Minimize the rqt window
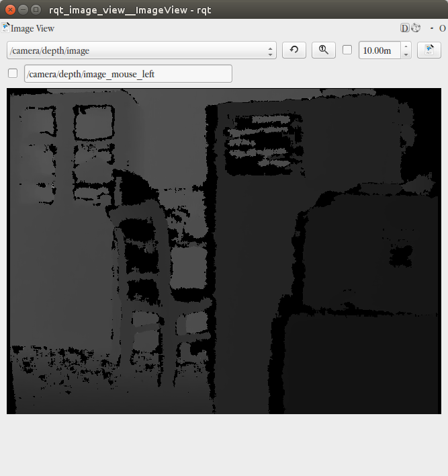This screenshot has height=476, width=448. (23, 9)
